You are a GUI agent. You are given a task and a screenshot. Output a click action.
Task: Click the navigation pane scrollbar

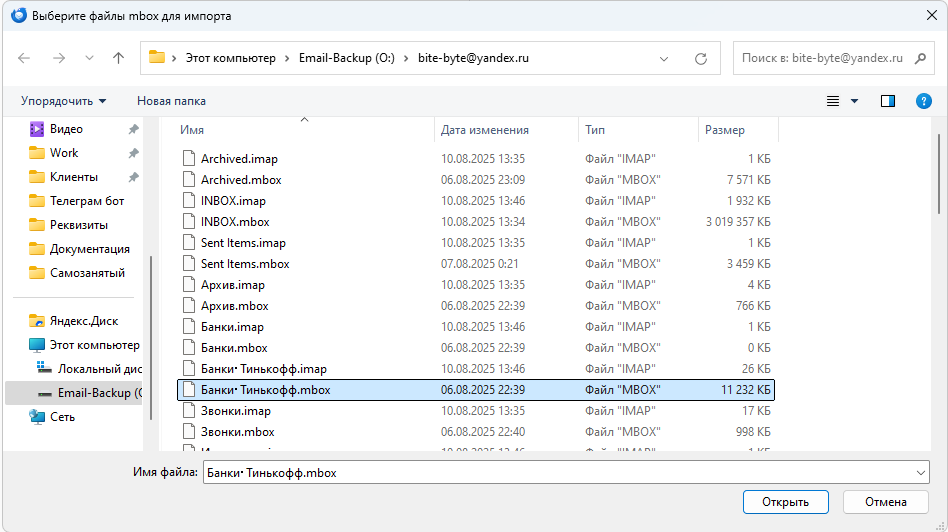150,339
